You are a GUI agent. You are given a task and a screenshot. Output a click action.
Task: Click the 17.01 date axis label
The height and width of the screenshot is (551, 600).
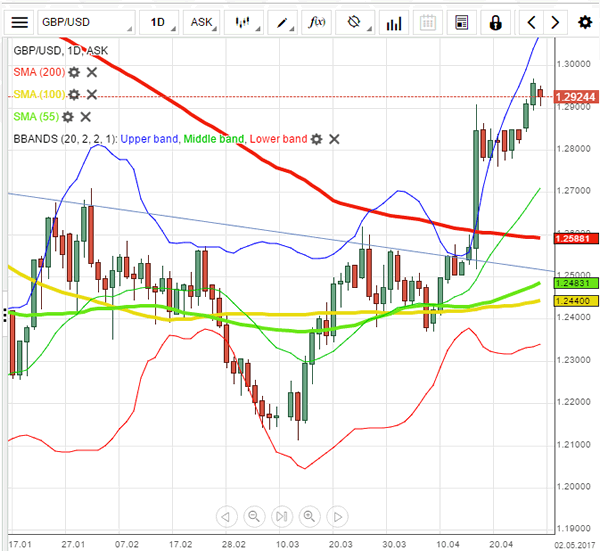click(20, 544)
